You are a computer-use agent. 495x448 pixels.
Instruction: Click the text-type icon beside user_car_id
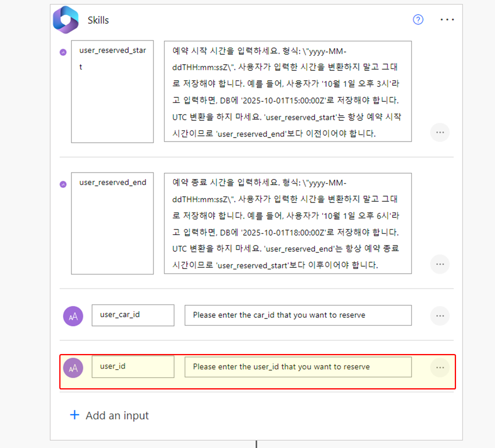73,316
